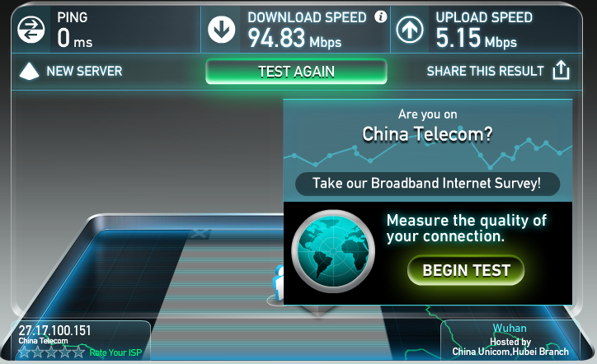Click the Wuhan server name

[x=510, y=328]
